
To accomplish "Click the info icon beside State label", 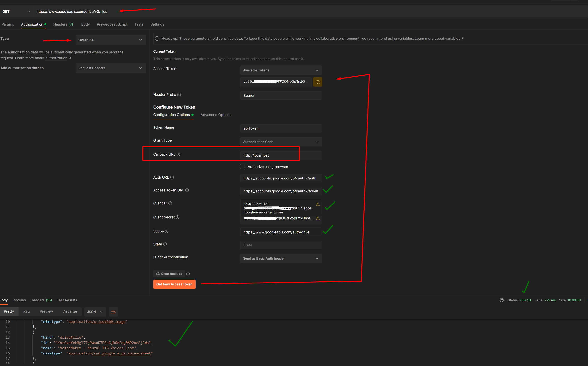I will pyautogui.click(x=165, y=244).
